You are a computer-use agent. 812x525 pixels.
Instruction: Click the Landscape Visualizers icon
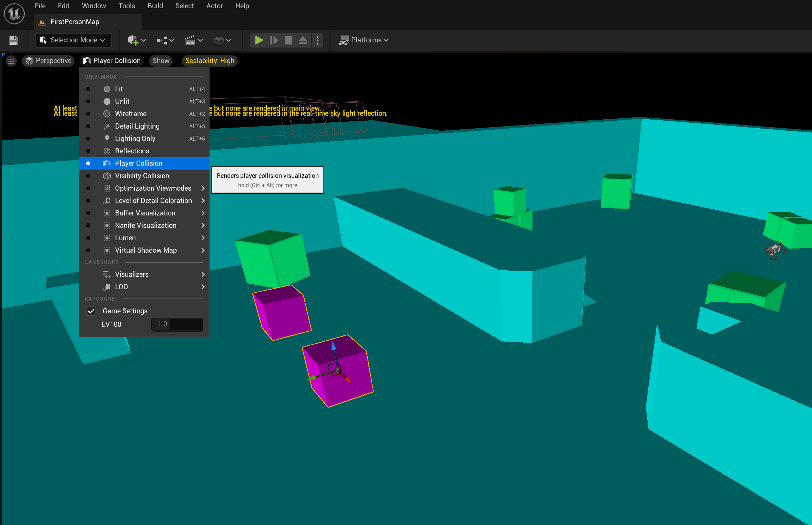click(x=107, y=274)
